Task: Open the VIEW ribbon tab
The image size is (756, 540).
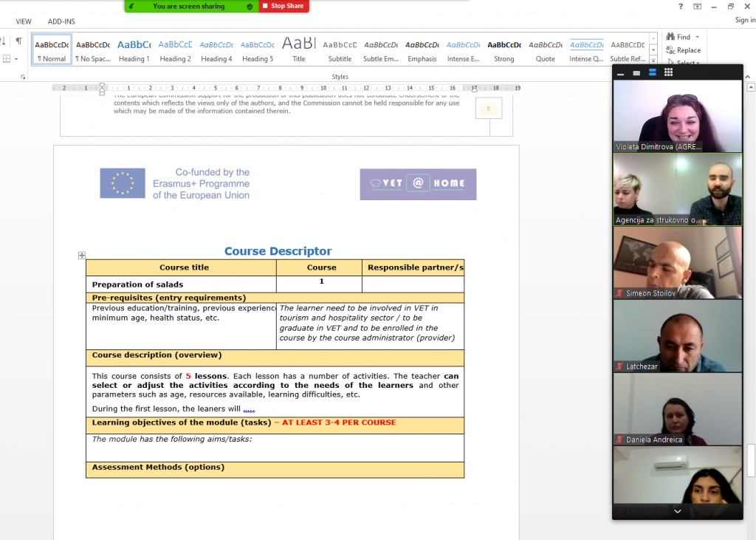Action: click(x=24, y=21)
